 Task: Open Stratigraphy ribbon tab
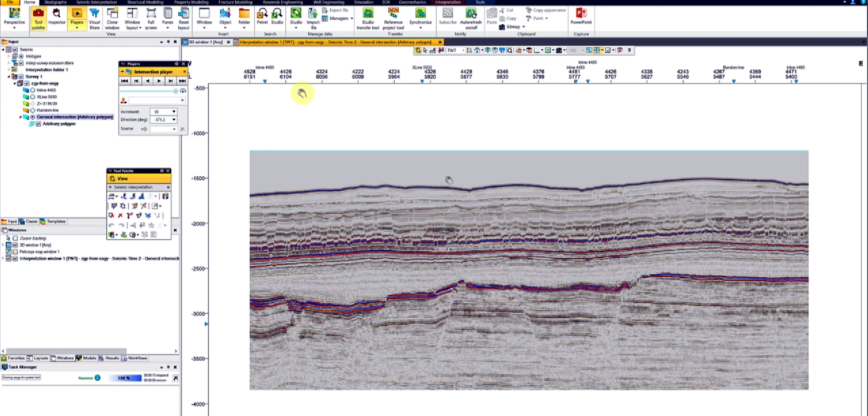pyautogui.click(x=55, y=2)
